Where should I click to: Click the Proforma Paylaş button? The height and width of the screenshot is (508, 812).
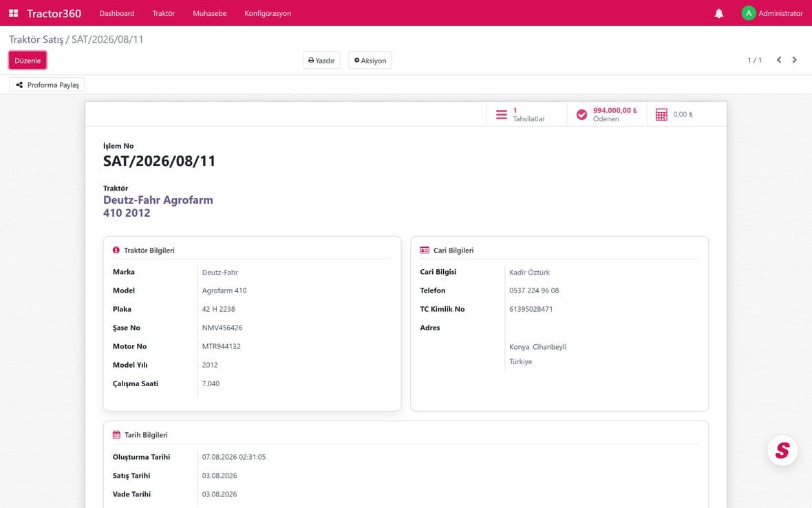click(x=47, y=85)
